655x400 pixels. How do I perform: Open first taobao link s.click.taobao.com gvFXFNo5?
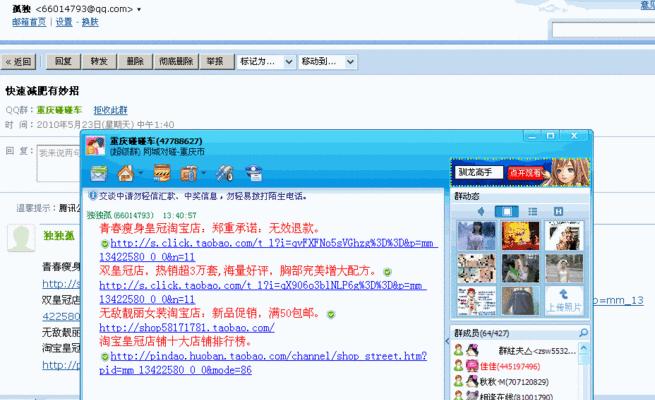click(x=268, y=250)
